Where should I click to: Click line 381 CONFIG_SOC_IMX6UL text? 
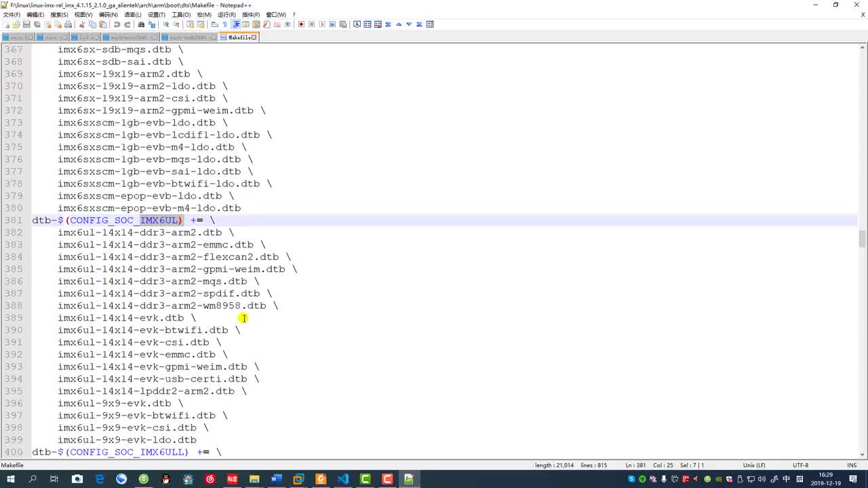124,220
